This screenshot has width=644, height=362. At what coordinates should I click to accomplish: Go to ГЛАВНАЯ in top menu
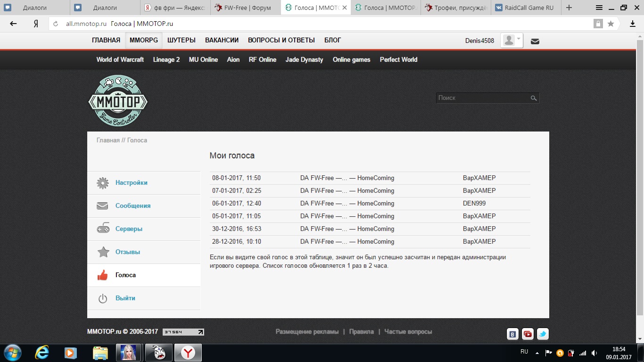tap(106, 41)
